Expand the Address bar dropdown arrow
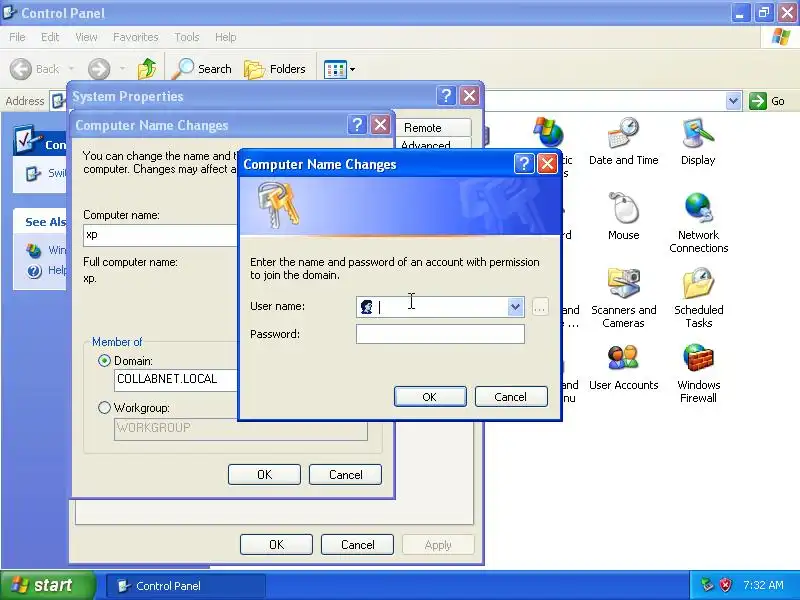 tap(733, 101)
